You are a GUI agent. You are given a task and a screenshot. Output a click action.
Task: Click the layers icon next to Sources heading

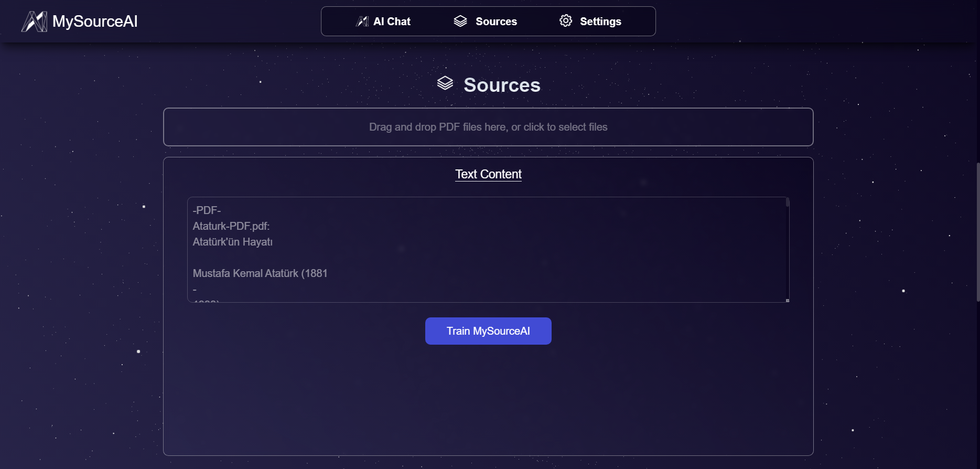pyautogui.click(x=445, y=83)
